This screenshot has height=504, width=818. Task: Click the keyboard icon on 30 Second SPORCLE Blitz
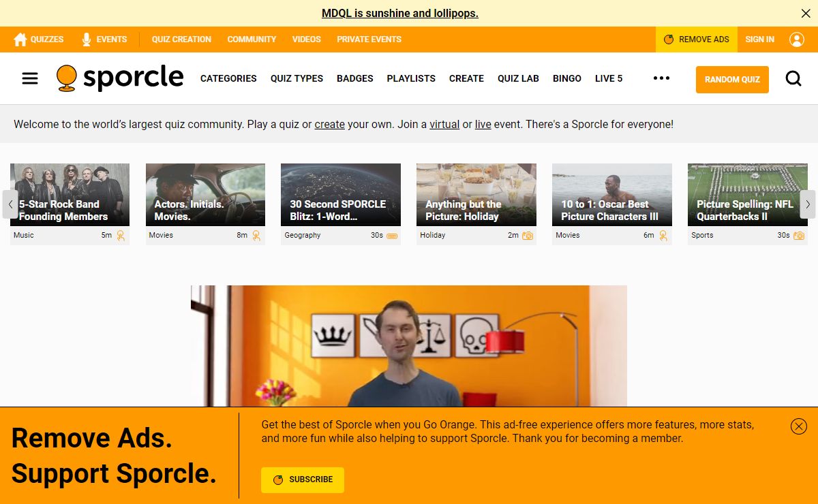coord(392,236)
